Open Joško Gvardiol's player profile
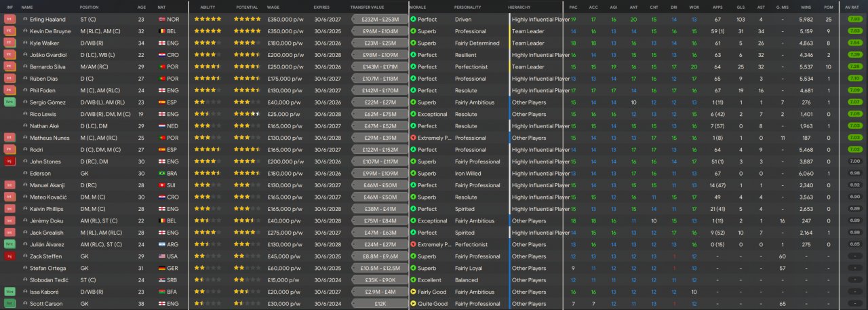This screenshot has height=310, width=868. coord(47,55)
